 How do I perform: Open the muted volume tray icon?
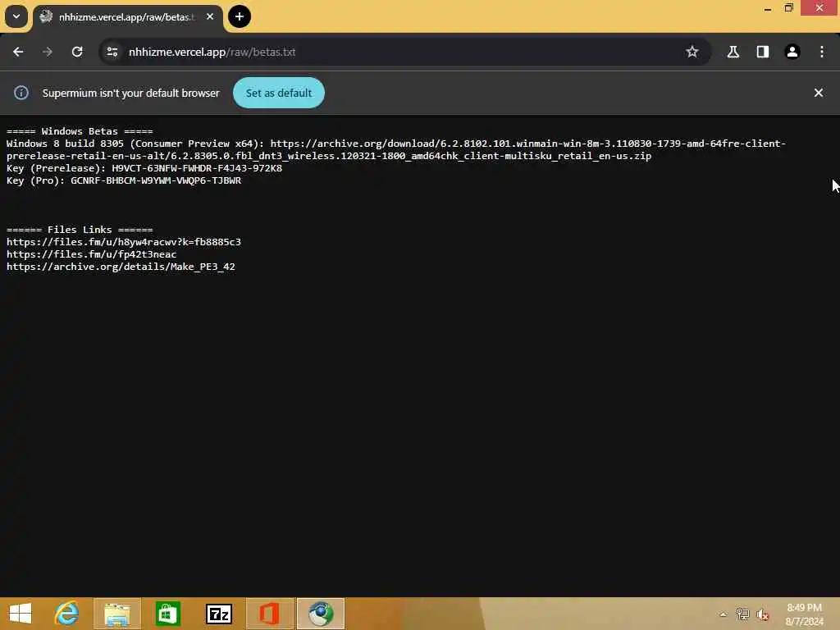[x=763, y=614]
